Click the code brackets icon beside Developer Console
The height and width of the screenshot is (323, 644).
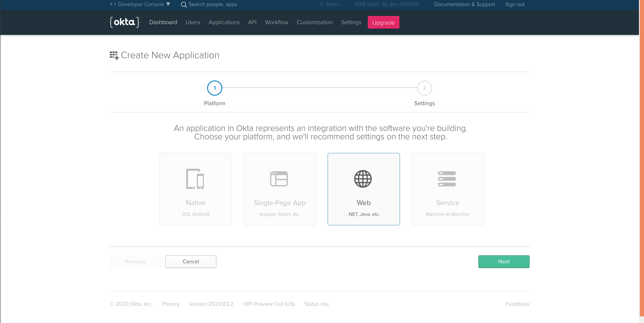pos(113,4)
